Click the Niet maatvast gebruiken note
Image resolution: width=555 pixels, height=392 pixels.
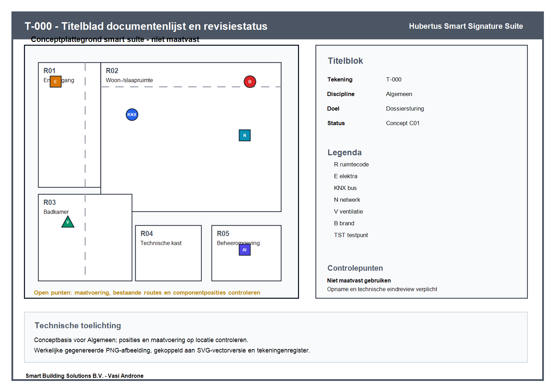tap(359, 280)
